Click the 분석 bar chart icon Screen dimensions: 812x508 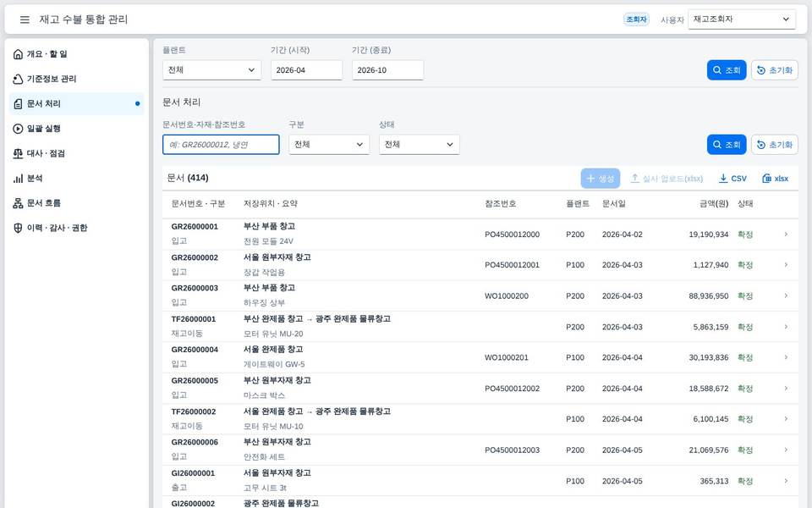coord(18,179)
